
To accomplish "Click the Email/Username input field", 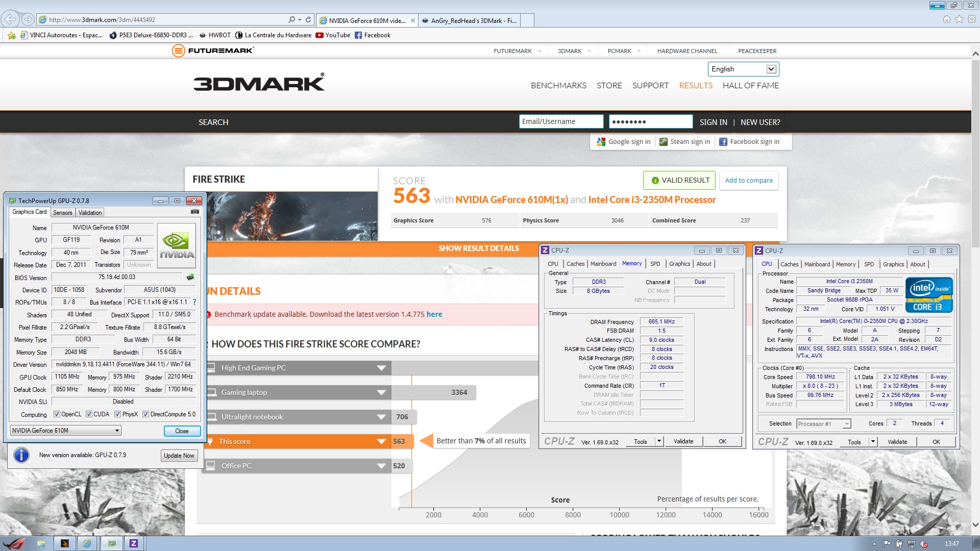I will [x=561, y=121].
